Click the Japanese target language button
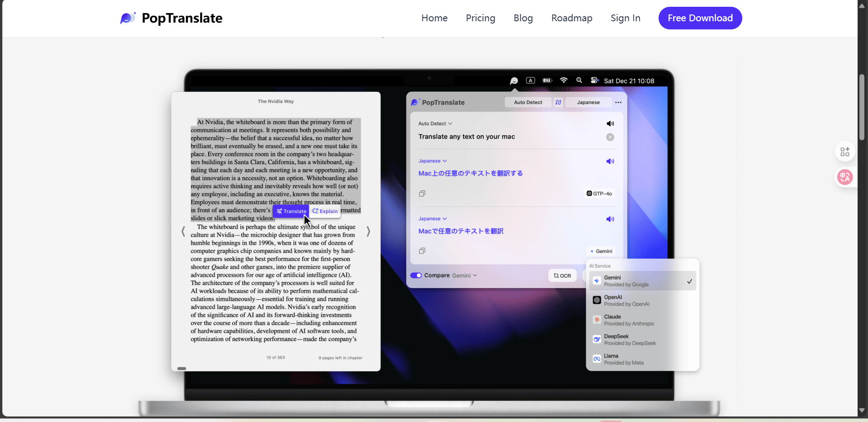868x422 pixels. click(x=588, y=102)
